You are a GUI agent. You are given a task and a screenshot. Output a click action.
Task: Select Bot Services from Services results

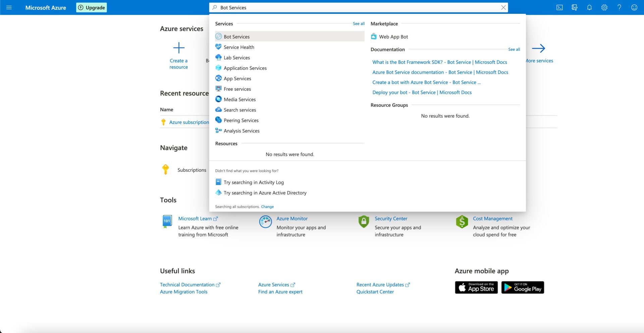[236, 36]
